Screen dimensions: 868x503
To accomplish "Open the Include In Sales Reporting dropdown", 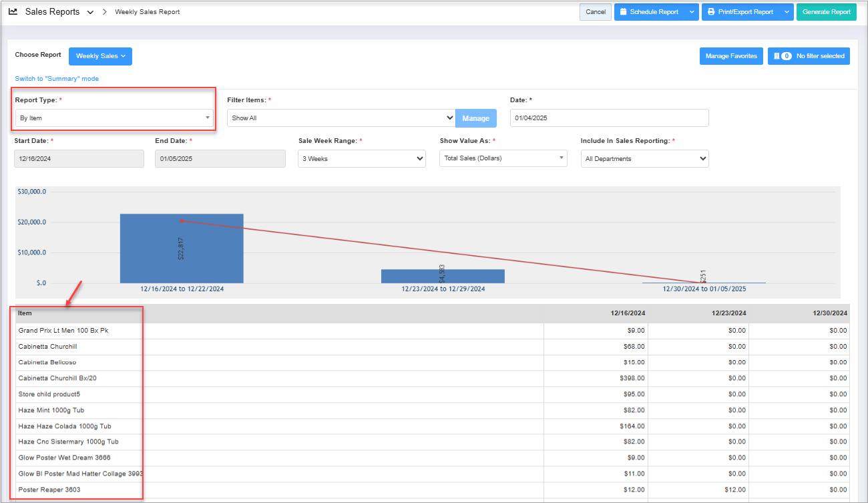I will [644, 159].
